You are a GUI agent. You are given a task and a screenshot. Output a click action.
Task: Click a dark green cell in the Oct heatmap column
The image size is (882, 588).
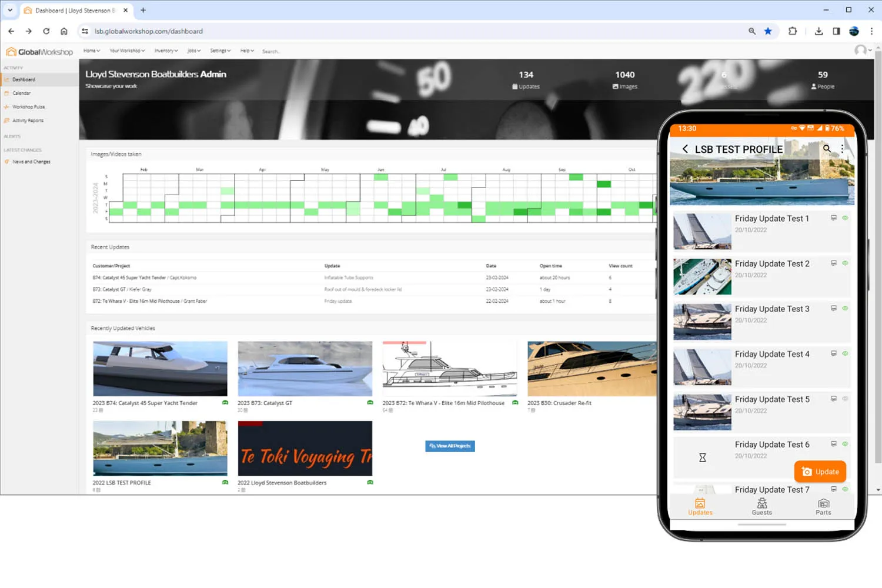pyautogui.click(x=645, y=205)
